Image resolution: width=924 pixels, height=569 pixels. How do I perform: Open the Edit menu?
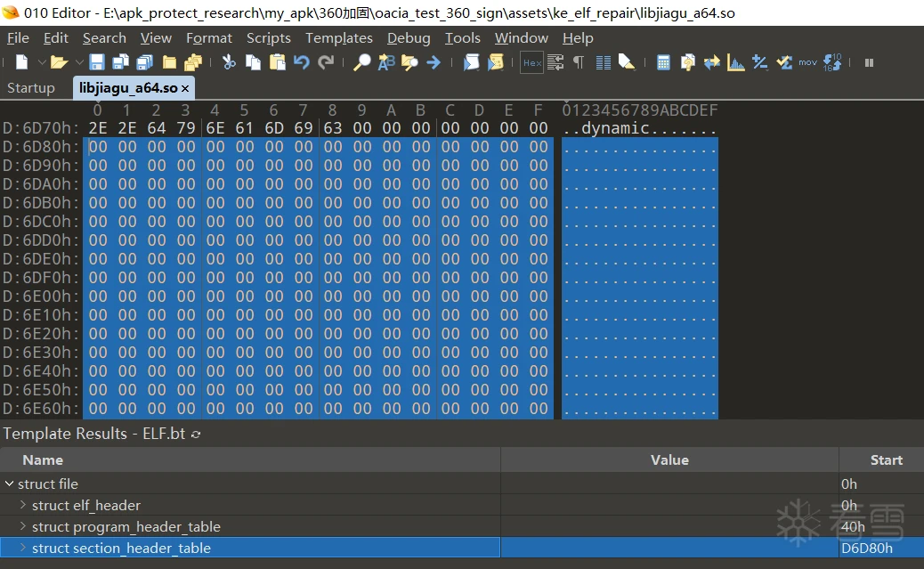coord(56,37)
